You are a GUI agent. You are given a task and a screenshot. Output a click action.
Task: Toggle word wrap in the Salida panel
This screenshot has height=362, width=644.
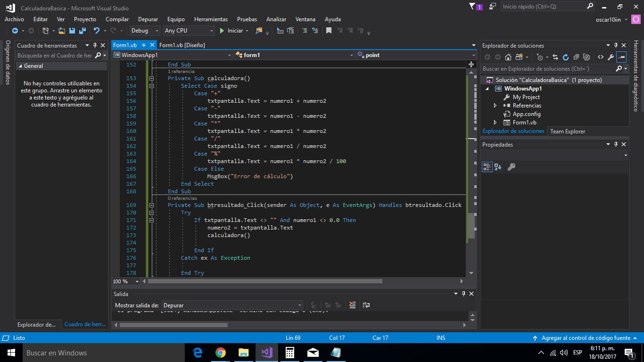pyautogui.click(x=366, y=305)
